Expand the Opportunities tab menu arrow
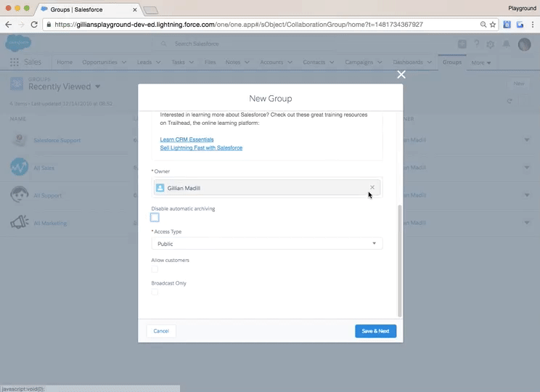540x392 pixels. [124, 62]
